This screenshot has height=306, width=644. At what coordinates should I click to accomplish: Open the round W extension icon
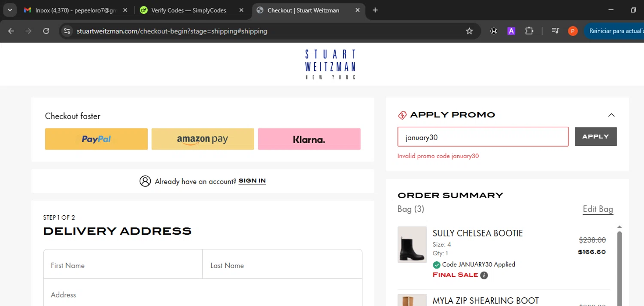click(494, 31)
